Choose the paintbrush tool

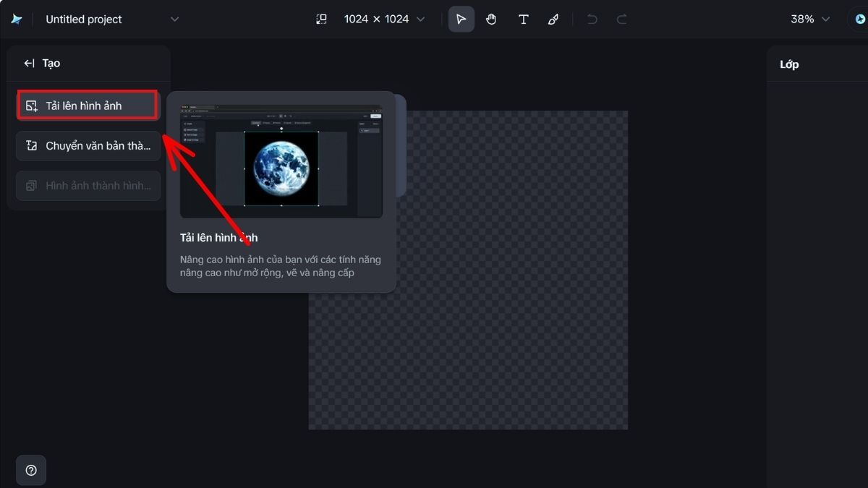point(553,20)
